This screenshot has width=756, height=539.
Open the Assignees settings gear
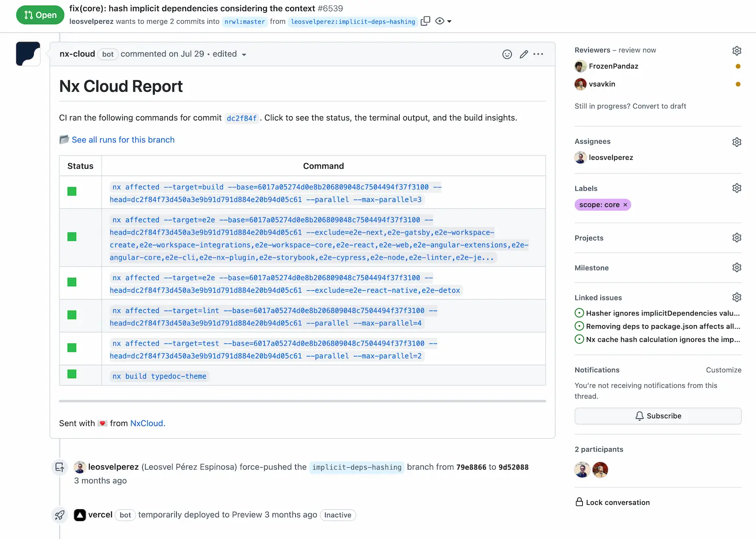736,141
